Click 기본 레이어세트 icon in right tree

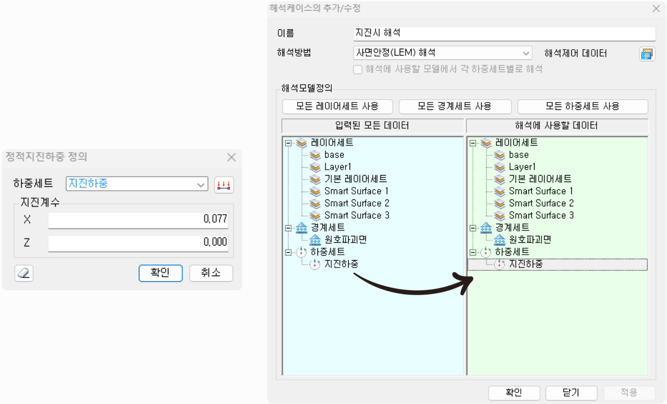tap(499, 179)
